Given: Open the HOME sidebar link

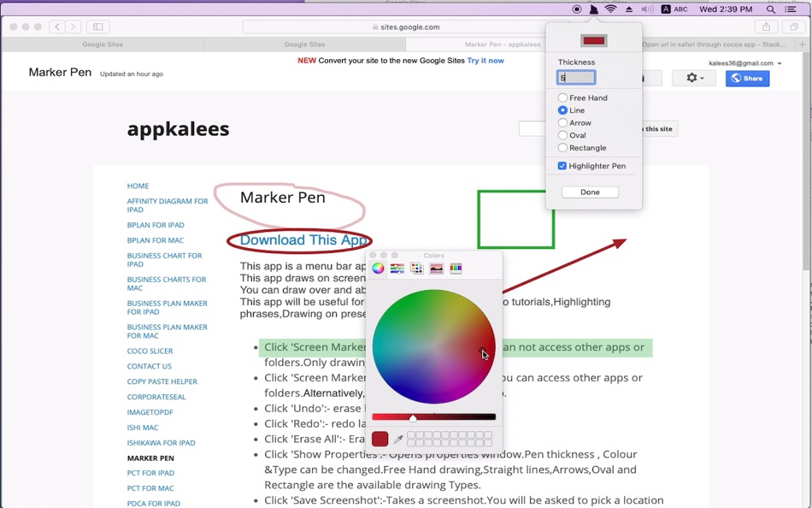Looking at the screenshot, I should tap(138, 186).
